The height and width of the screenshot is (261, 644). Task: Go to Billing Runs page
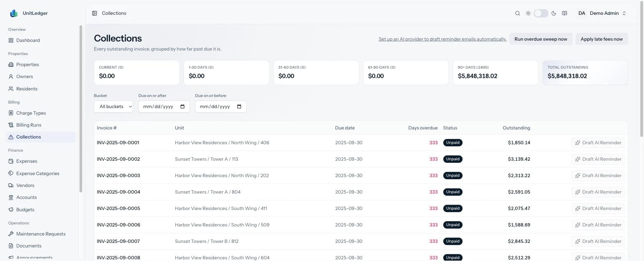tap(29, 125)
